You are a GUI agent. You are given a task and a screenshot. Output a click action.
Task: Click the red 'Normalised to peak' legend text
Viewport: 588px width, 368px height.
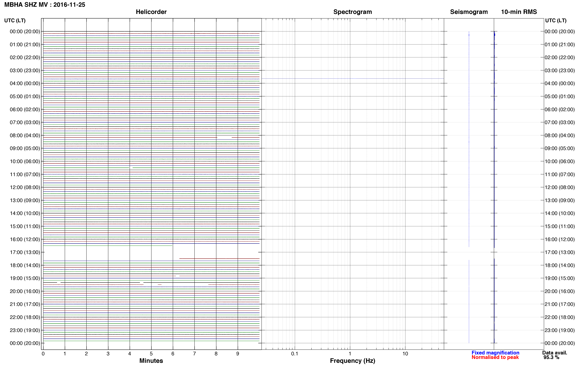click(495, 357)
